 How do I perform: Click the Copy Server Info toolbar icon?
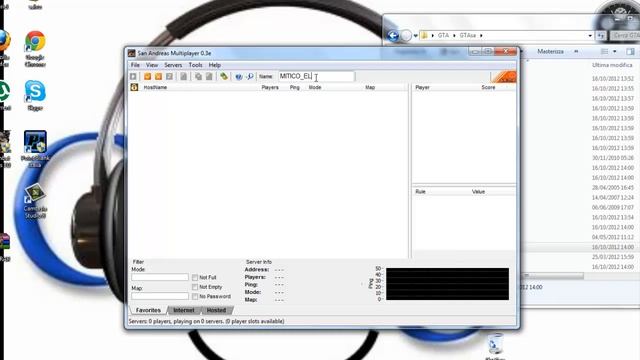pos(198,76)
